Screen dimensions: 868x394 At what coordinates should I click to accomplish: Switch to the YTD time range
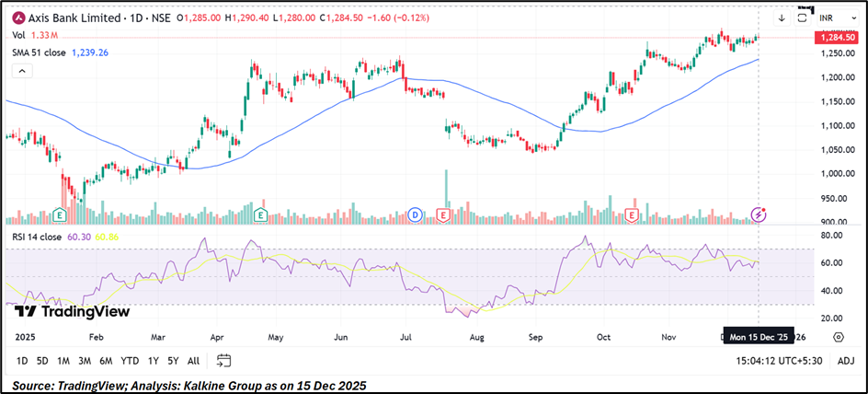point(130,360)
